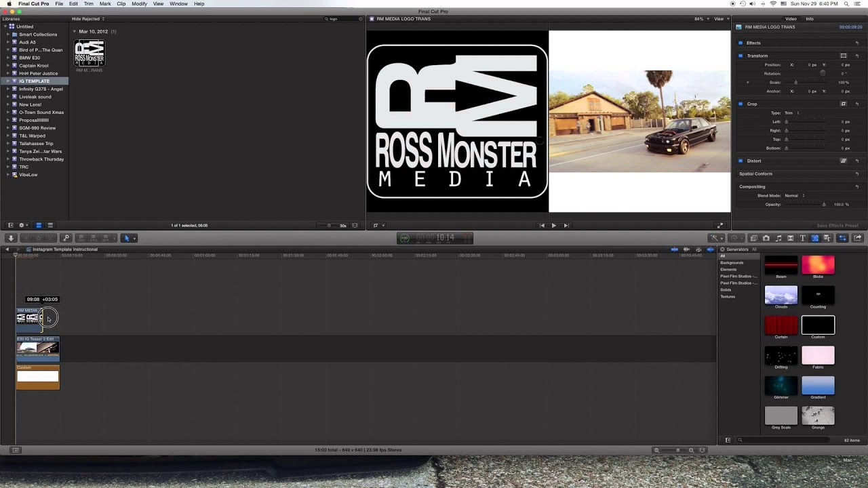
Task: Toggle the Inspector panel button
Action: (x=843, y=238)
